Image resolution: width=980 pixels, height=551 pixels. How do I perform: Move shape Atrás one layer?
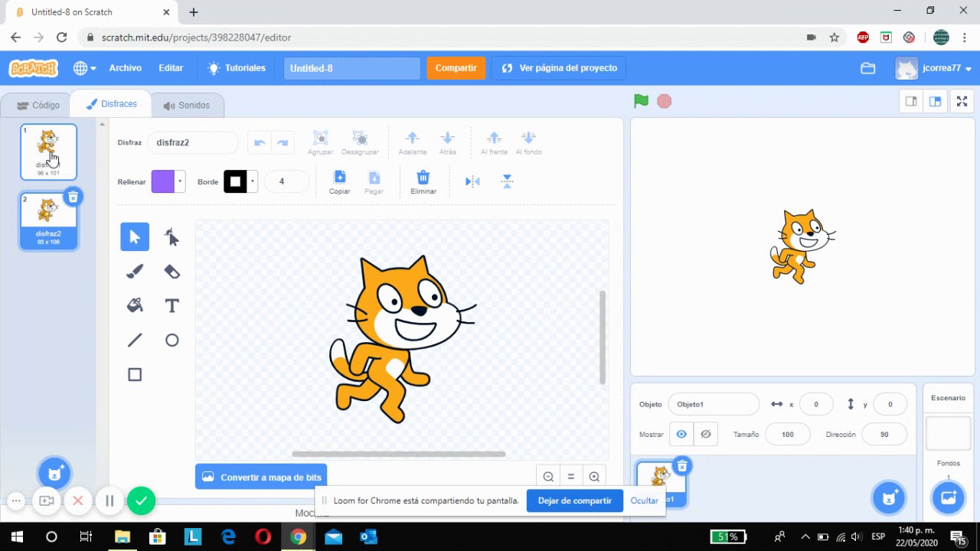pos(448,142)
